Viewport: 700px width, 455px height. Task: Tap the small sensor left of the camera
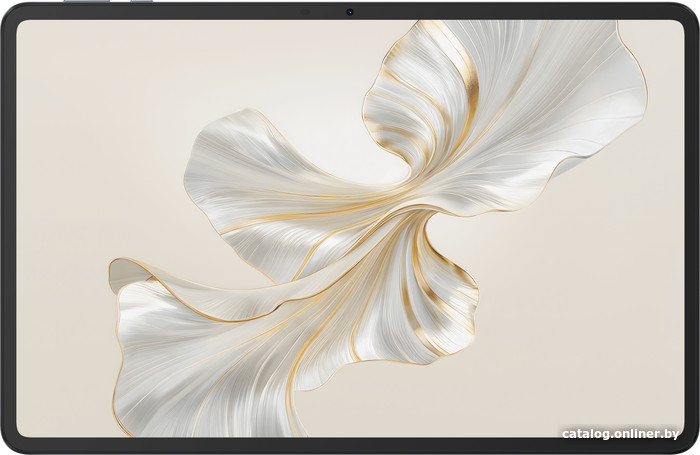coord(306,11)
